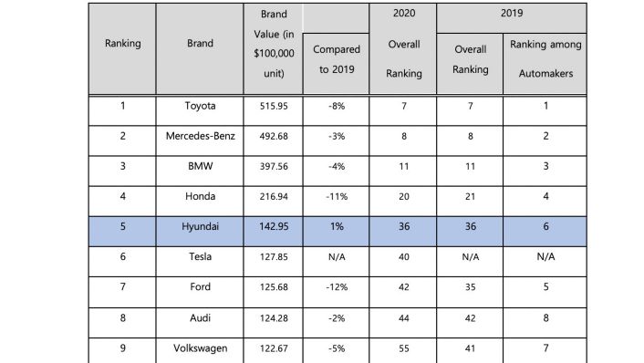Select the Audi brand value 124.28
This screenshot has height=363, width=644.
(x=274, y=318)
